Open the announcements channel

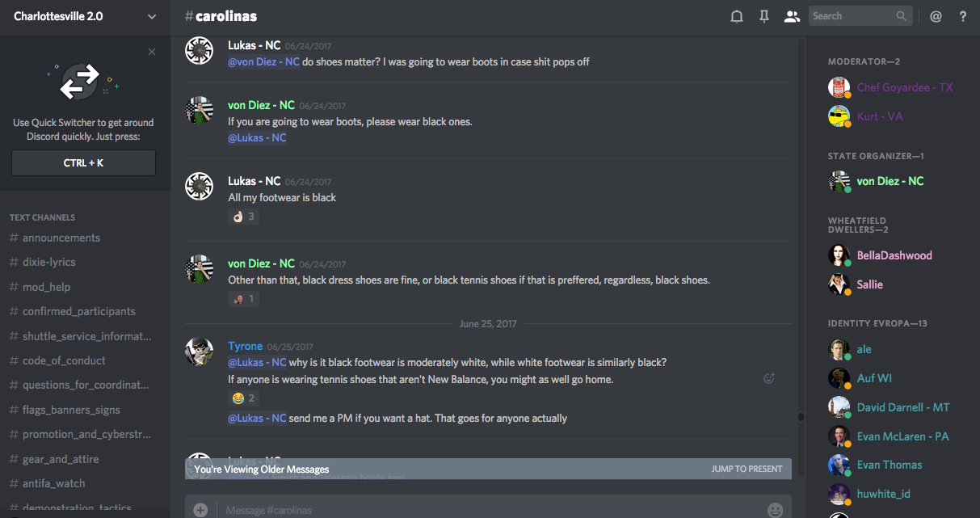coord(61,238)
